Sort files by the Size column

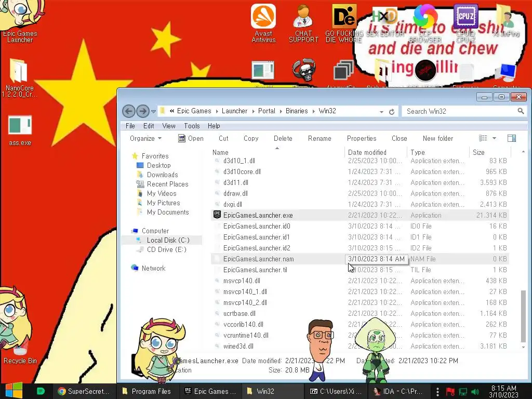489,152
